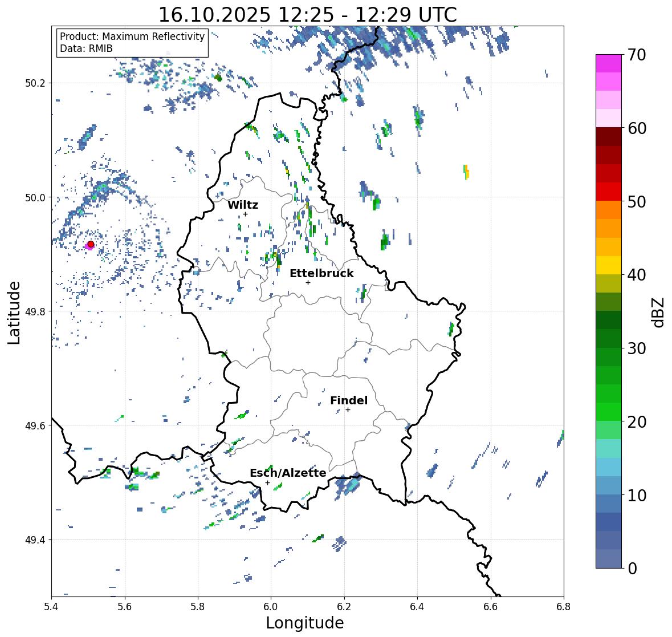
Task: Select the "Product: Maximum Reflectivity" text
Action: (x=132, y=36)
